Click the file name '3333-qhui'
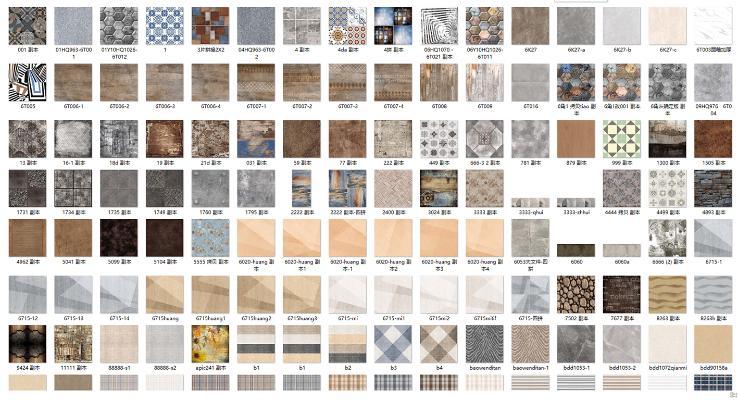The image size is (738, 400). 530,212
